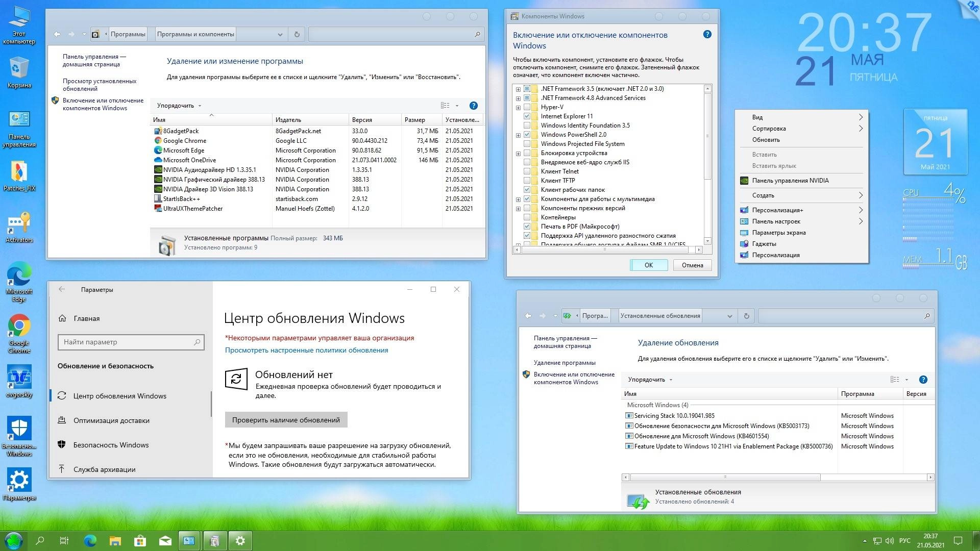Open Вид submenu in context menu
Image resolution: width=980 pixels, height=551 pixels.
click(x=802, y=117)
